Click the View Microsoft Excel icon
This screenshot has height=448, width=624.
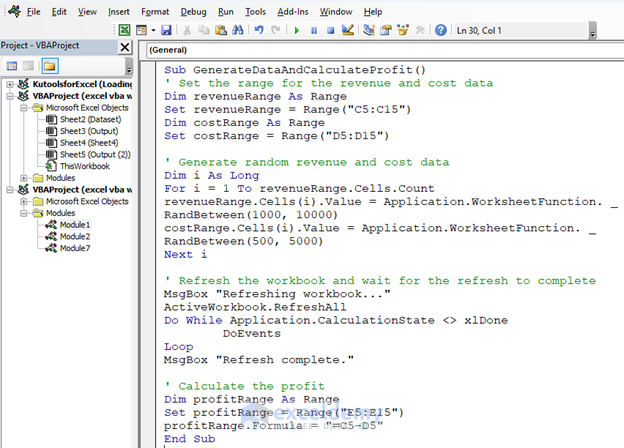pyautogui.click(x=125, y=30)
